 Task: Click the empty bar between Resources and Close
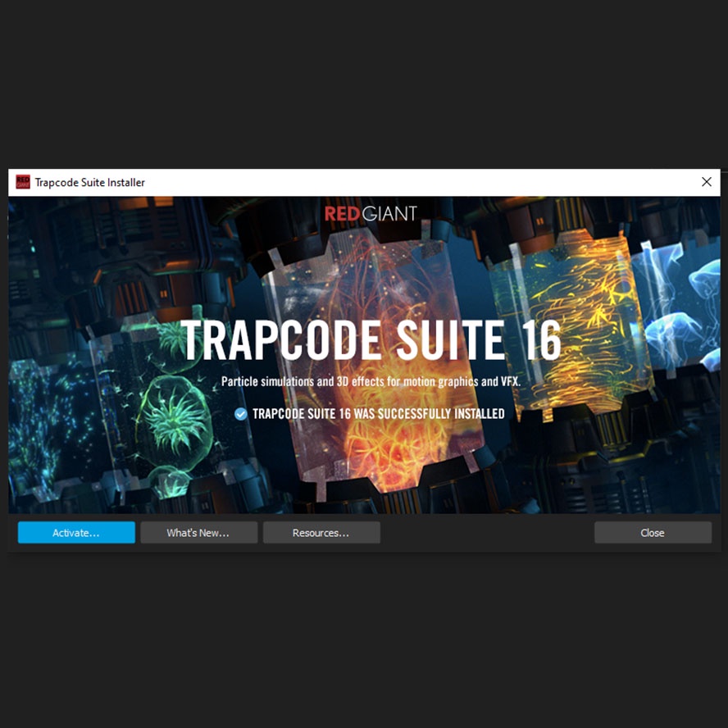pyautogui.click(x=487, y=533)
